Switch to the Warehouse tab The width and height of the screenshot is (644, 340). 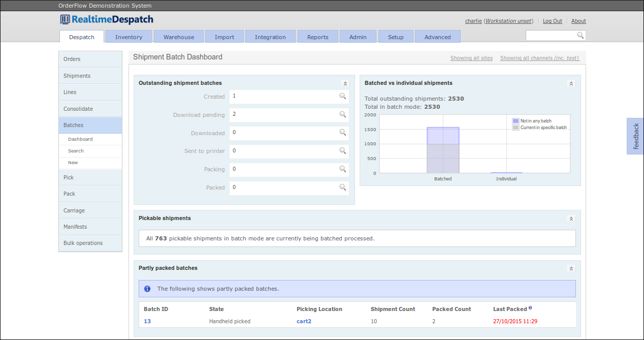click(179, 37)
